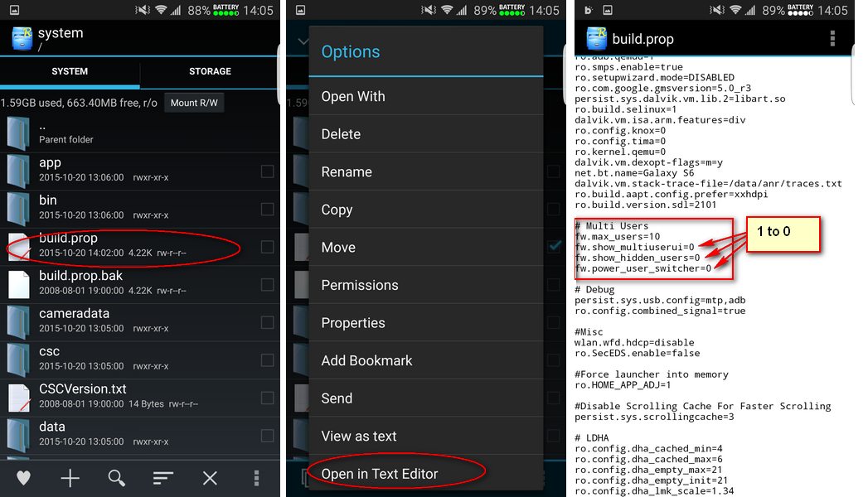Screen dimensions: 868x497
Task: Switch to the SYSTEM tab
Action: coord(70,71)
